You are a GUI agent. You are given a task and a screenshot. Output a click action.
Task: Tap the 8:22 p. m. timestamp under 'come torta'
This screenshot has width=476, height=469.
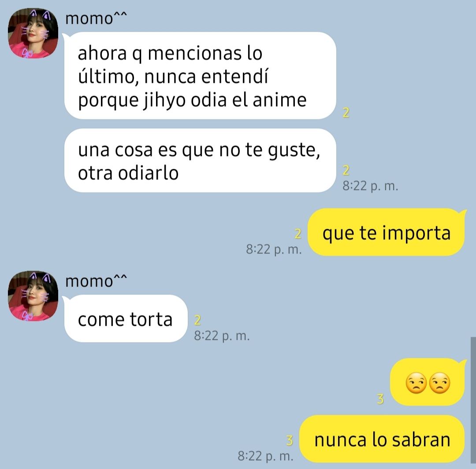pyautogui.click(x=222, y=336)
